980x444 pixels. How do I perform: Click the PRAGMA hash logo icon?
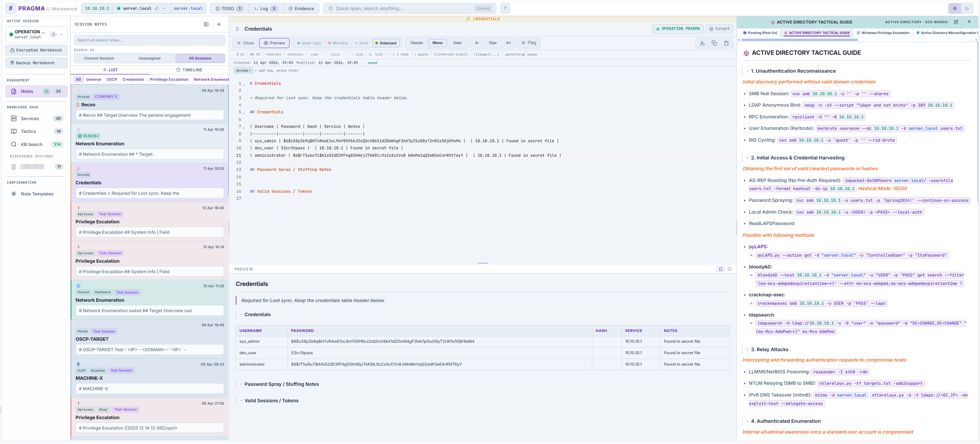click(x=10, y=8)
